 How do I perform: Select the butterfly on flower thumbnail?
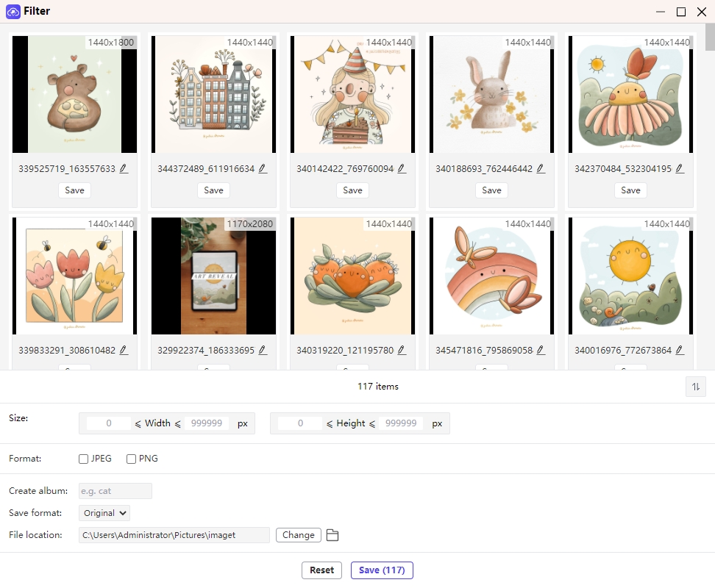[630, 94]
